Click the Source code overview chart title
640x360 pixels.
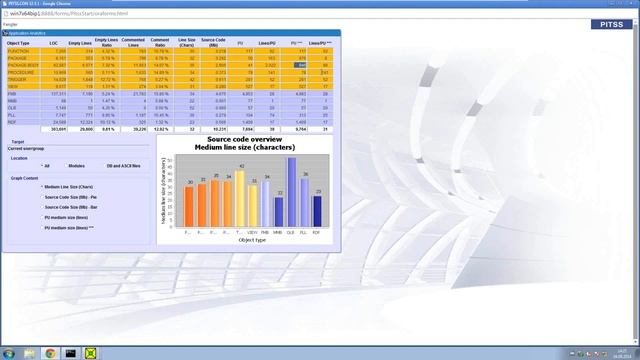[x=244, y=143]
